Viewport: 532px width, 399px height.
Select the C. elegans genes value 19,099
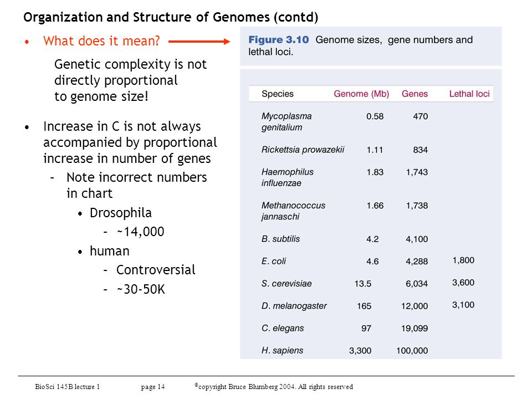[415, 328]
